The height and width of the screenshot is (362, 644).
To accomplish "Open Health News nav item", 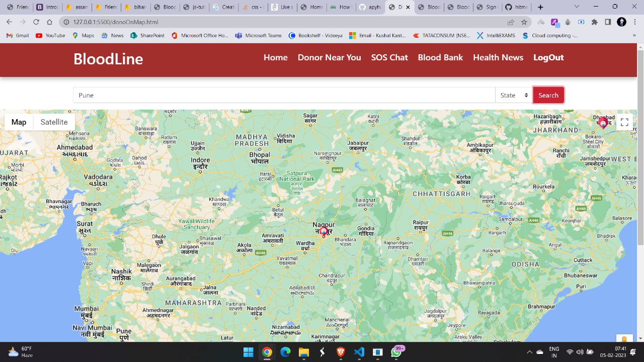I will pyautogui.click(x=498, y=57).
